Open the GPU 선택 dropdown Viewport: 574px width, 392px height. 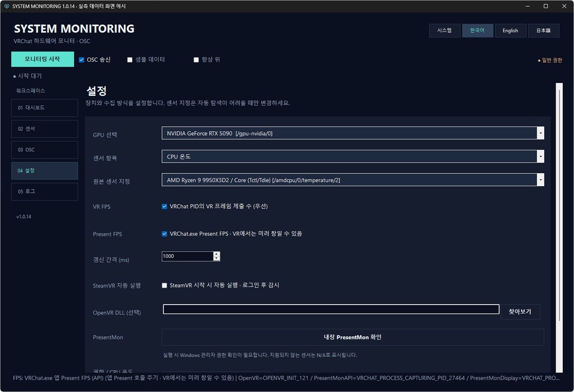[x=353, y=133]
